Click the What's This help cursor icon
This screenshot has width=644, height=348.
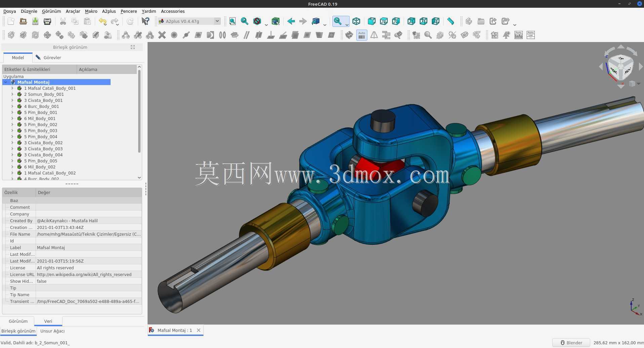tap(145, 22)
